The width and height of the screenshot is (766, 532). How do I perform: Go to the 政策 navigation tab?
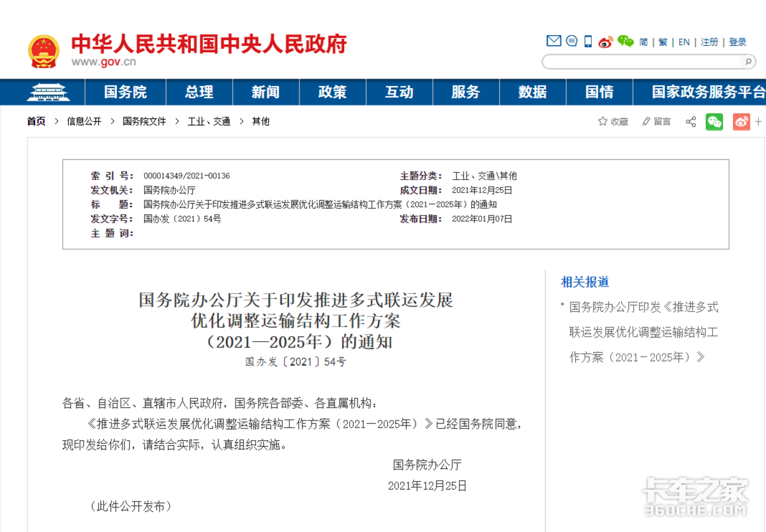coord(332,92)
